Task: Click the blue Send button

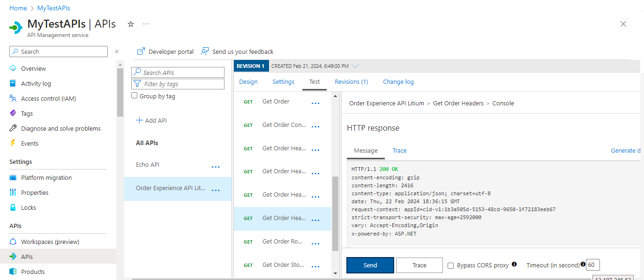Action: point(370,265)
